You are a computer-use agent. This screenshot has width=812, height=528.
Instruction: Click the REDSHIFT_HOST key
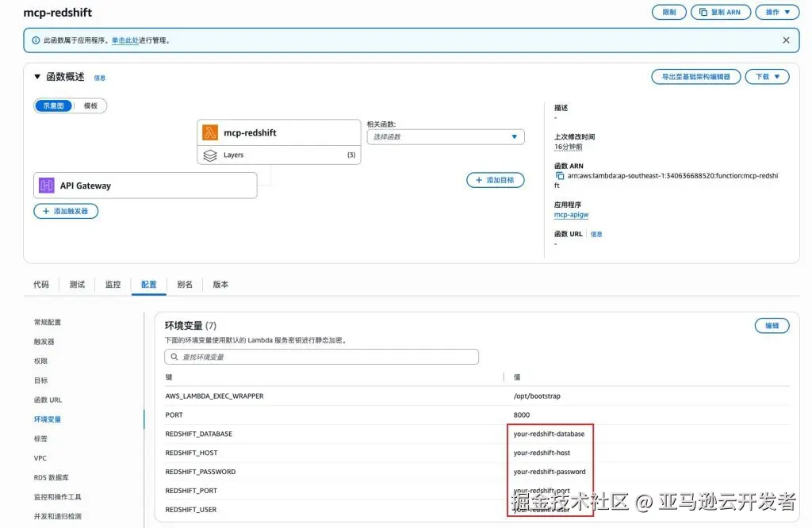pyautogui.click(x=192, y=453)
